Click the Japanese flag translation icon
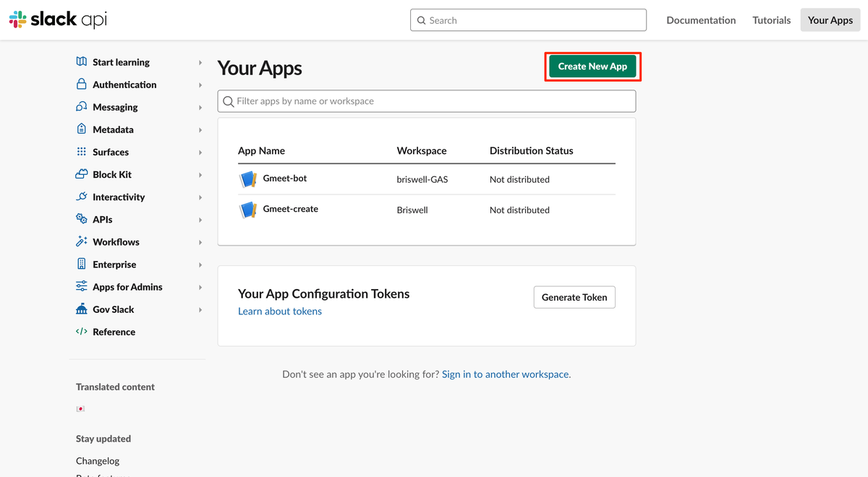The height and width of the screenshot is (477, 868). click(x=80, y=409)
